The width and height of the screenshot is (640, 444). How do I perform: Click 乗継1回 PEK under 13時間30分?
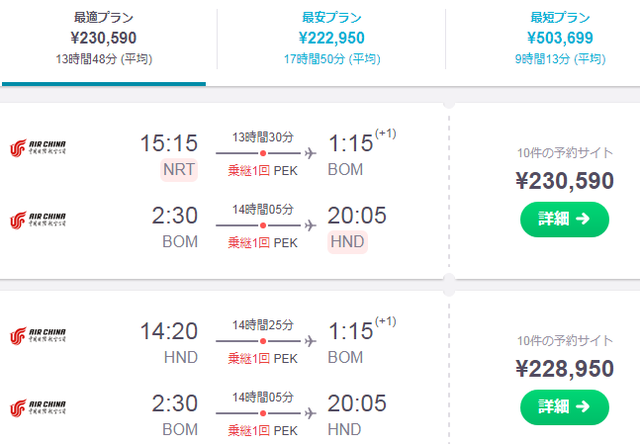pyautogui.click(x=263, y=171)
